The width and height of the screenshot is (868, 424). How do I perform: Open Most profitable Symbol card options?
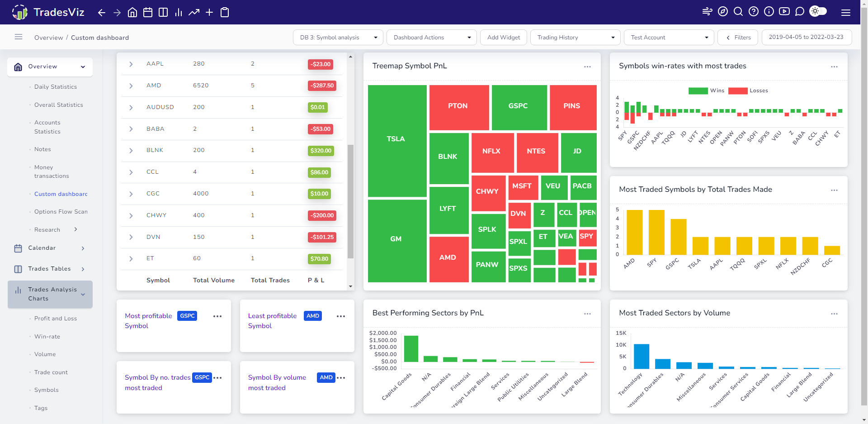217,316
